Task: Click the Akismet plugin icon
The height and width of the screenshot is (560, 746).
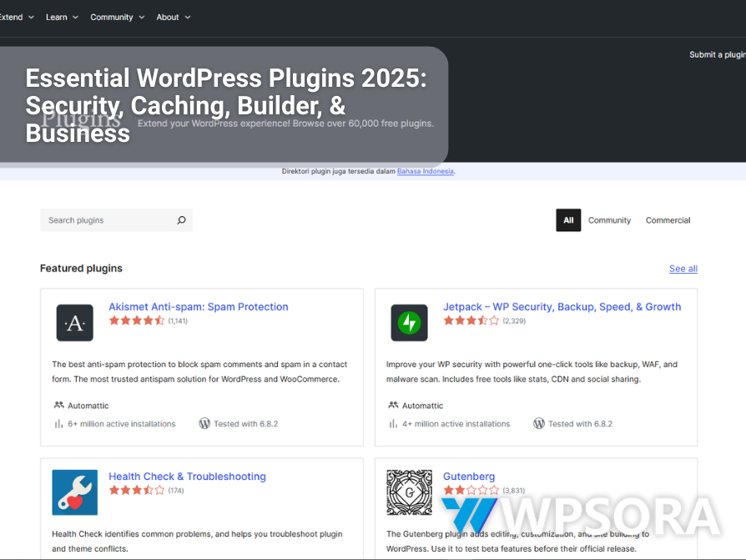Action: pyautogui.click(x=75, y=323)
